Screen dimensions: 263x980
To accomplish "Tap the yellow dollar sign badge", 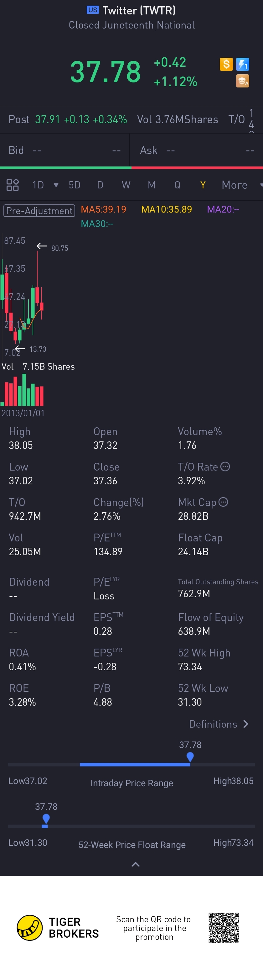I will [226, 64].
